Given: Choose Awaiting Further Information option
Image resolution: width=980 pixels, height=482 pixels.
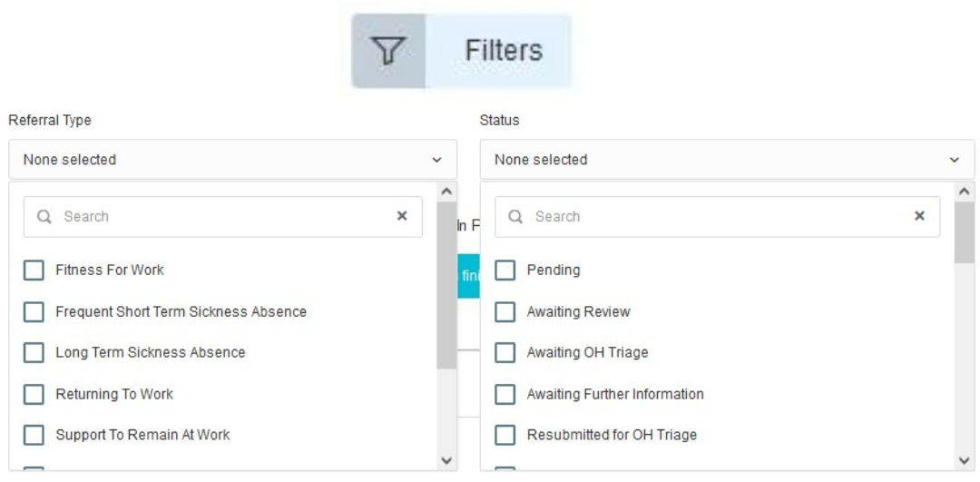Looking at the screenshot, I should click(615, 394).
